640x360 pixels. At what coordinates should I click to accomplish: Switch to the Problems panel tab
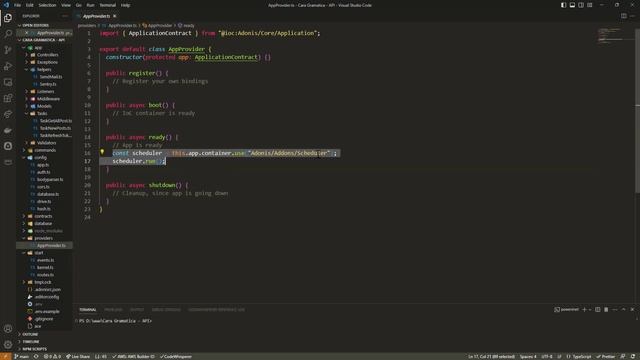(x=113, y=309)
